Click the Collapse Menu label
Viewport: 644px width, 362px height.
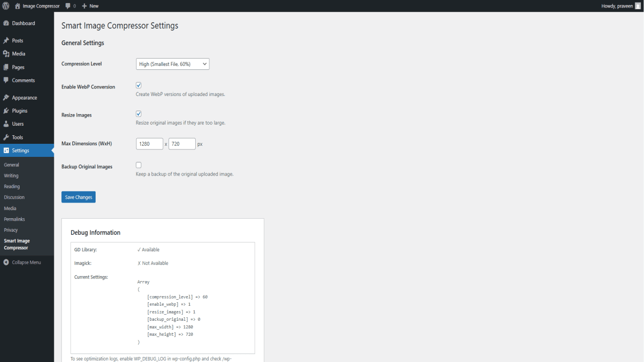(27, 262)
